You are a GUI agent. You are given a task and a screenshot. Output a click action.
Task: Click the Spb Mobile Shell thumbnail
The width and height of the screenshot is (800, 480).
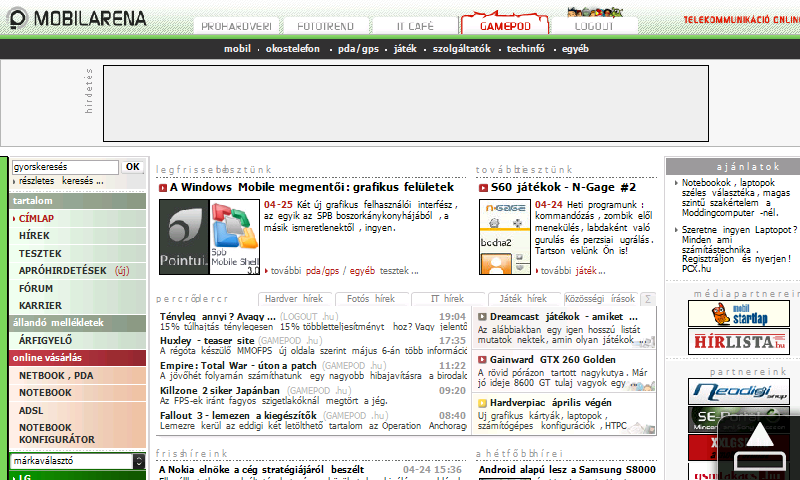click(235, 237)
